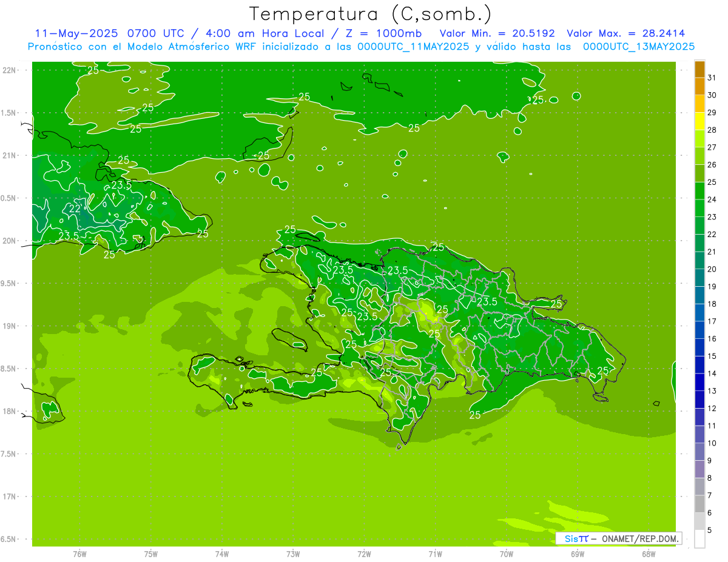Click color scale segment between 25 and 26
The height and width of the screenshot is (562, 728).
point(699,173)
